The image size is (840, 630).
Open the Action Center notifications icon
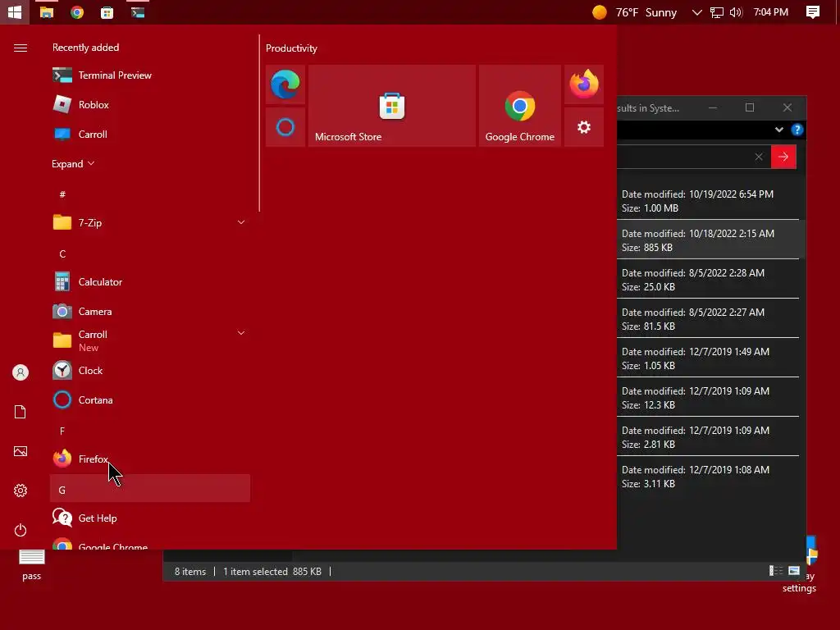(x=813, y=11)
